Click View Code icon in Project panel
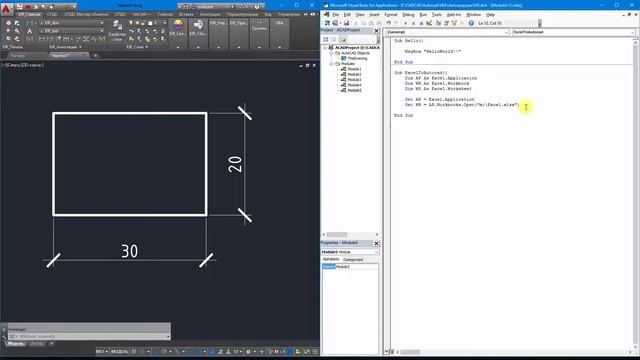Image resolution: width=640 pixels, height=360 pixels. pos(326,39)
